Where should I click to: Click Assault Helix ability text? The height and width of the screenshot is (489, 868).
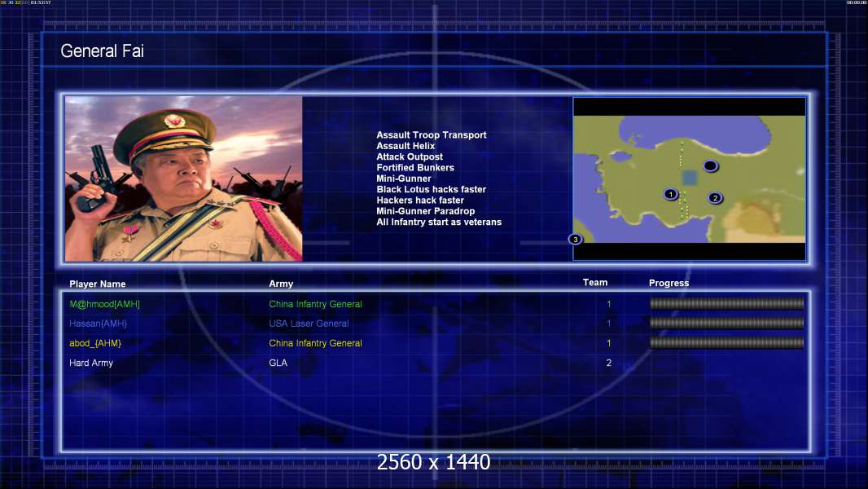[x=406, y=146]
